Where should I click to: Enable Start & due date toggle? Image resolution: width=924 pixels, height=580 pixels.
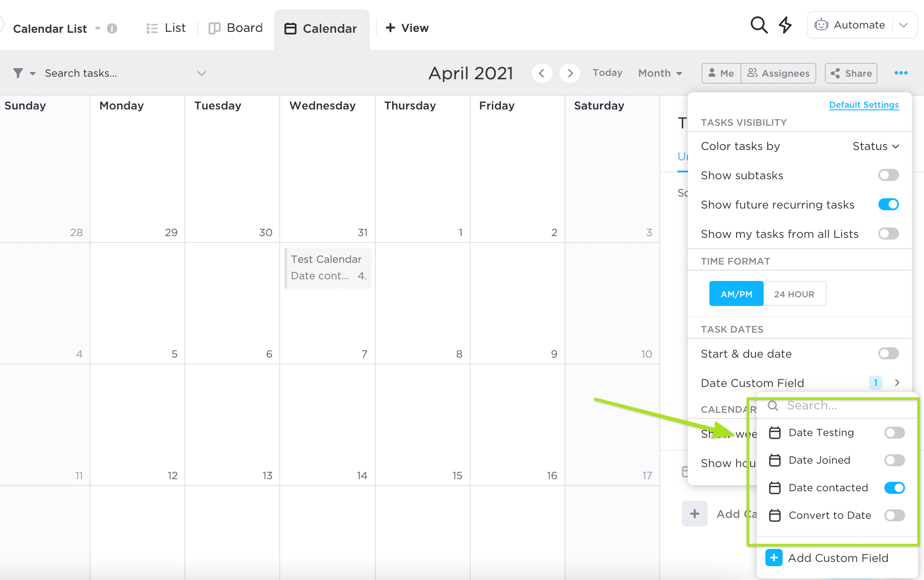tap(888, 354)
